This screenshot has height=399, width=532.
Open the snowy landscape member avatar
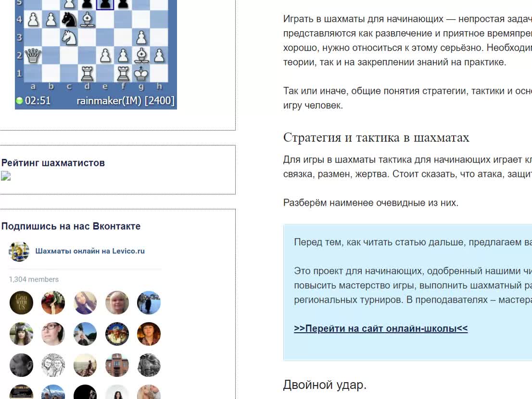149,303
